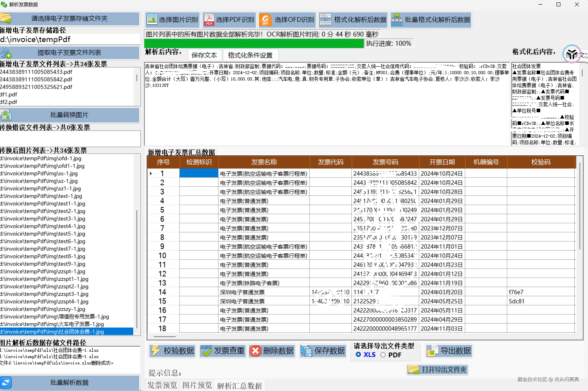Click the d:\invoice\tempPdf path input field
Image resolution: width=588 pixels, height=391 pixels.
70,39
